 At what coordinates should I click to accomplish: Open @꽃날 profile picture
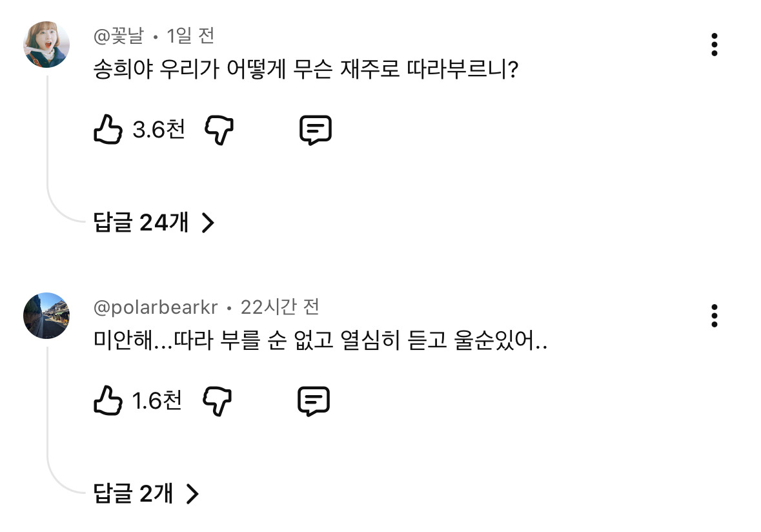(46, 45)
